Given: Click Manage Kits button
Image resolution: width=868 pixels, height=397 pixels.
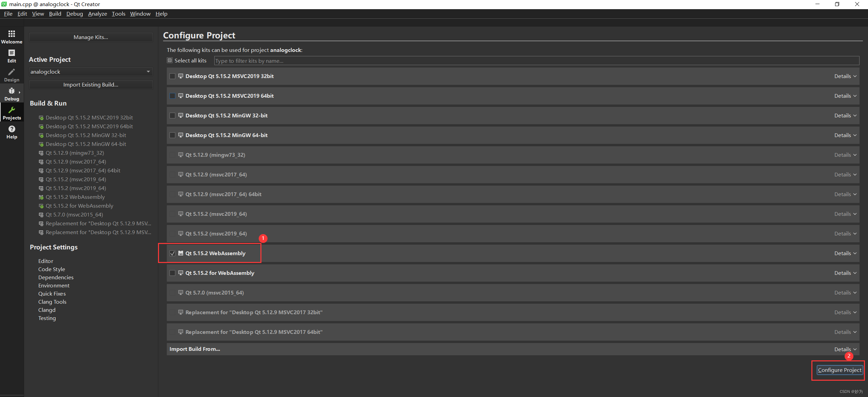Looking at the screenshot, I should [x=91, y=37].
